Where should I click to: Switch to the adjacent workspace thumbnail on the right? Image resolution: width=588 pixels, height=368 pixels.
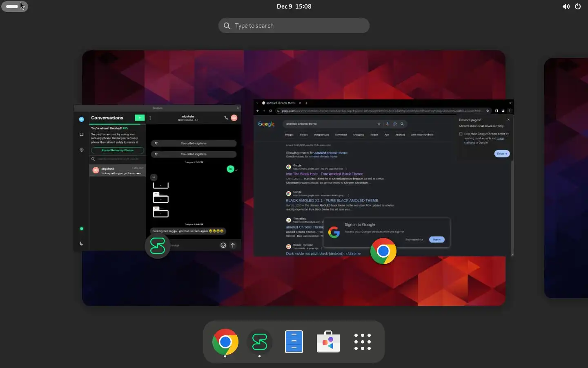(x=566, y=178)
